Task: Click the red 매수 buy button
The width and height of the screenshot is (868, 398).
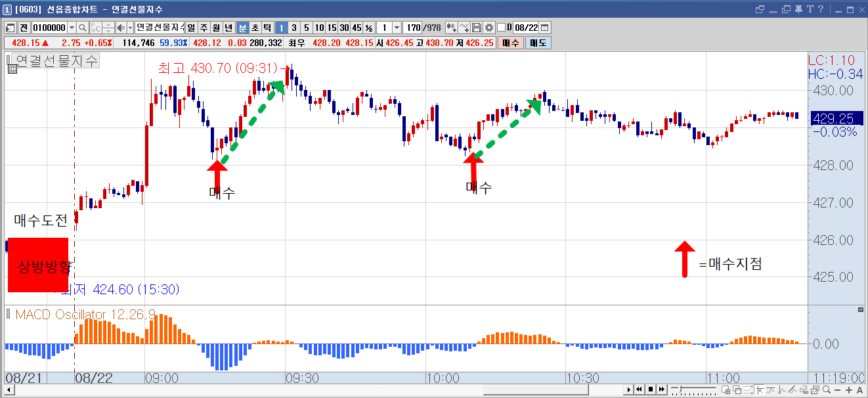Action: click(x=510, y=43)
